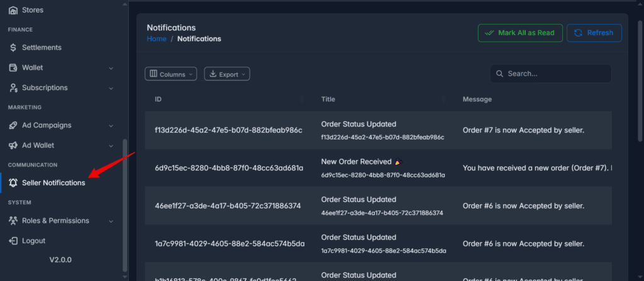Click the sidebar vertical scrollbar
Image resolution: width=644 pixels, height=281 pixels.
coord(125,206)
